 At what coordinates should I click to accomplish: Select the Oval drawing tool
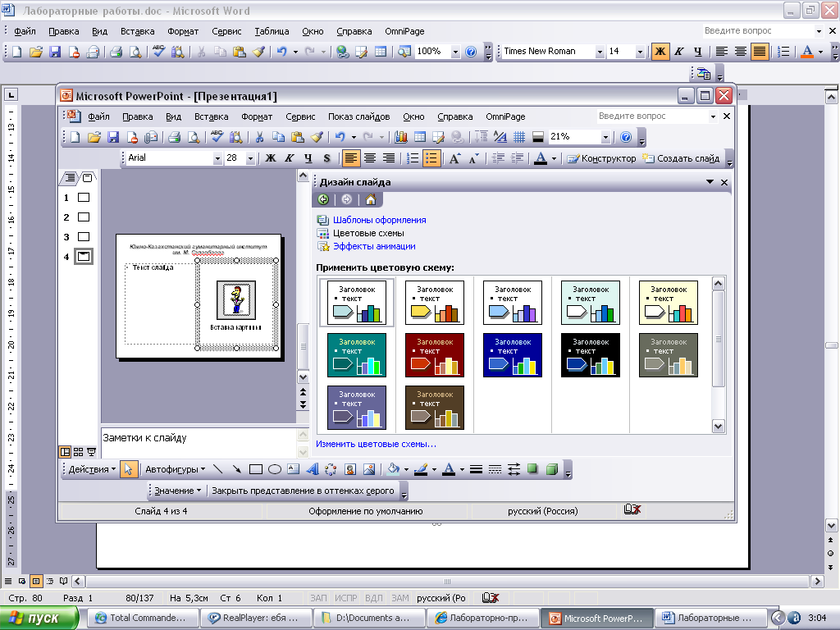pos(274,469)
